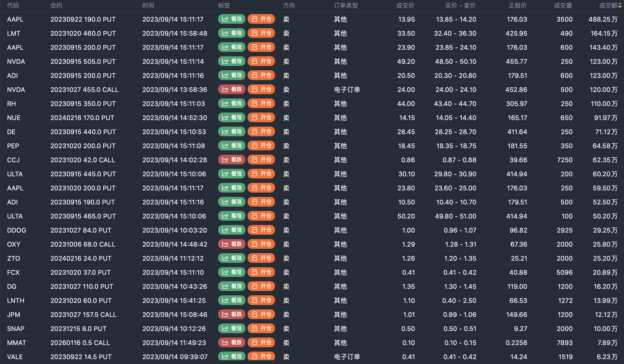This screenshot has width=624, height=364.
Task: Sort by the 成交价 column header
Action: click(x=405, y=6)
